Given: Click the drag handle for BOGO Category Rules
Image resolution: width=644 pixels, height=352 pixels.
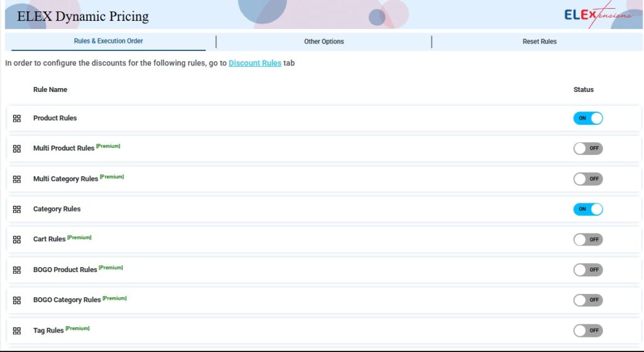Looking at the screenshot, I should 17,300.
